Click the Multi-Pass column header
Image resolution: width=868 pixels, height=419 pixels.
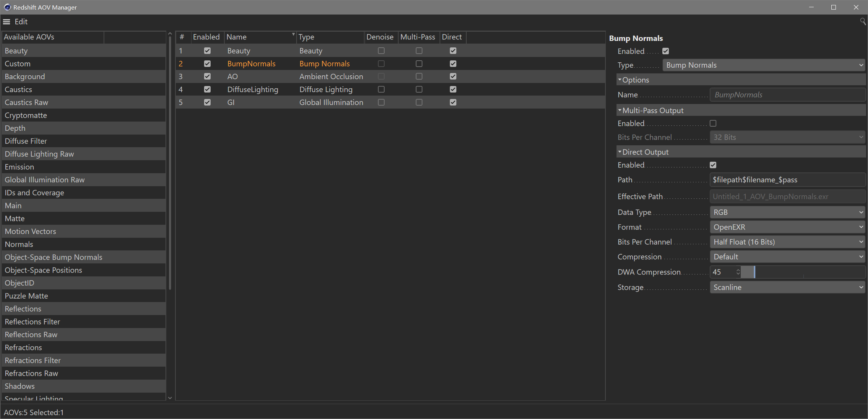419,37
